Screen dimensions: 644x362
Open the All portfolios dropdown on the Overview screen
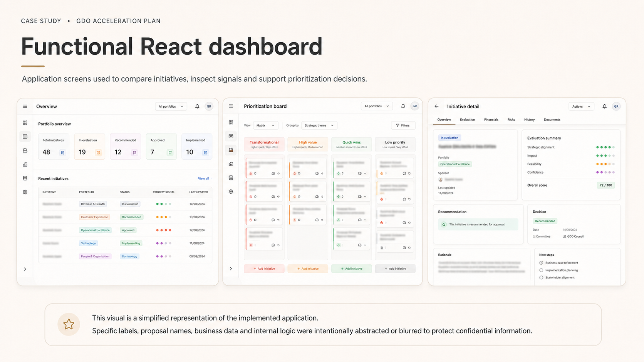(171, 107)
